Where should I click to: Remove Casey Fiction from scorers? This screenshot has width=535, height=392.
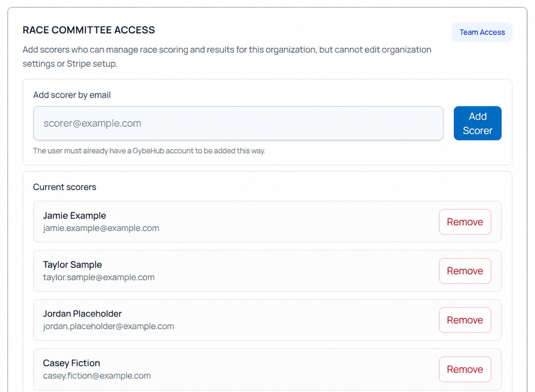(x=465, y=369)
